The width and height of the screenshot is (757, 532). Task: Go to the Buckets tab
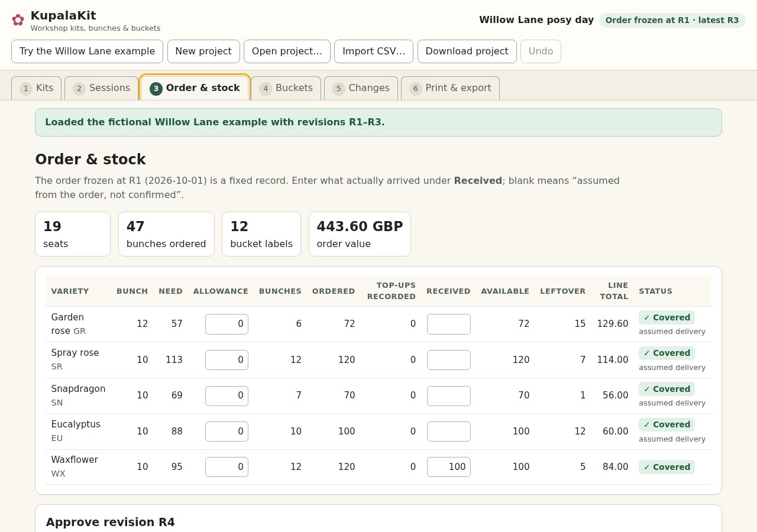pos(286,88)
